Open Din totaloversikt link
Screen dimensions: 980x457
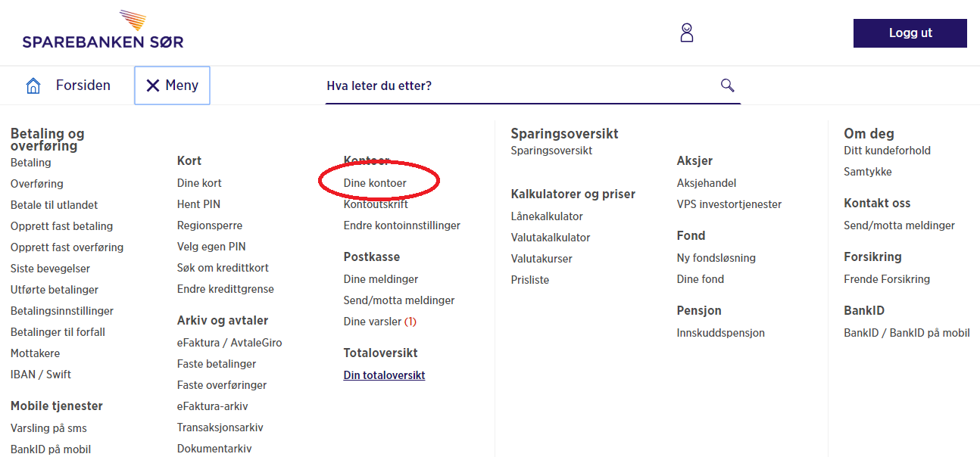point(384,375)
